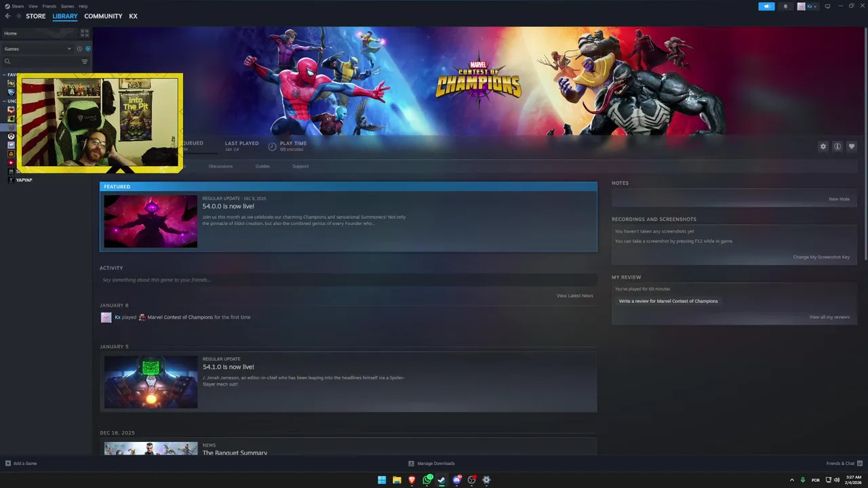Go to library Home
This screenshot has width=868, height=488.
(x=39, y=33)
